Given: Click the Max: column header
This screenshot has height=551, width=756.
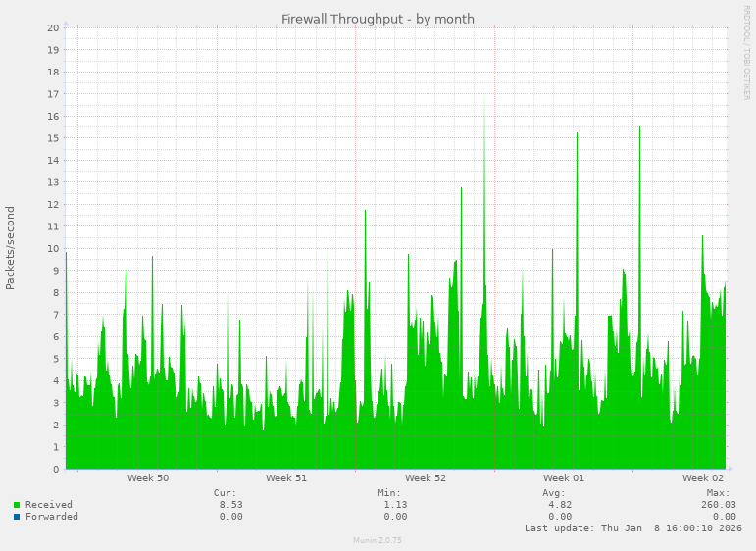Looking at the screenshot, I should [719, 493].
